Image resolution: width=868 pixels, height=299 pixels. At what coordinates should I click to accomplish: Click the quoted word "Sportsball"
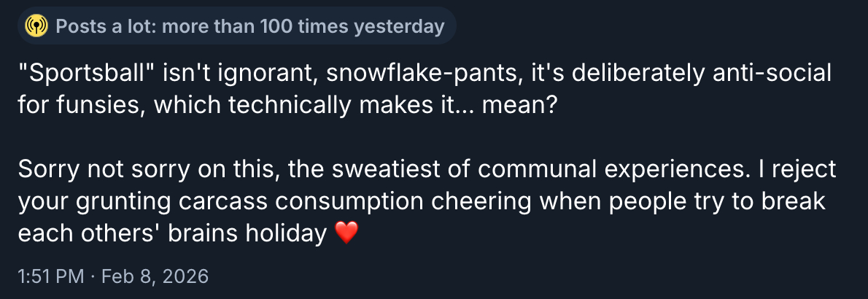click(x=87, y=73)
